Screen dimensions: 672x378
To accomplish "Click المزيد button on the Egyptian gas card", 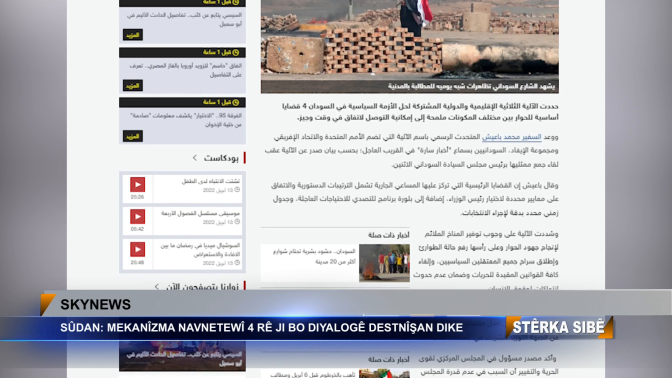I will pos(133,86).
